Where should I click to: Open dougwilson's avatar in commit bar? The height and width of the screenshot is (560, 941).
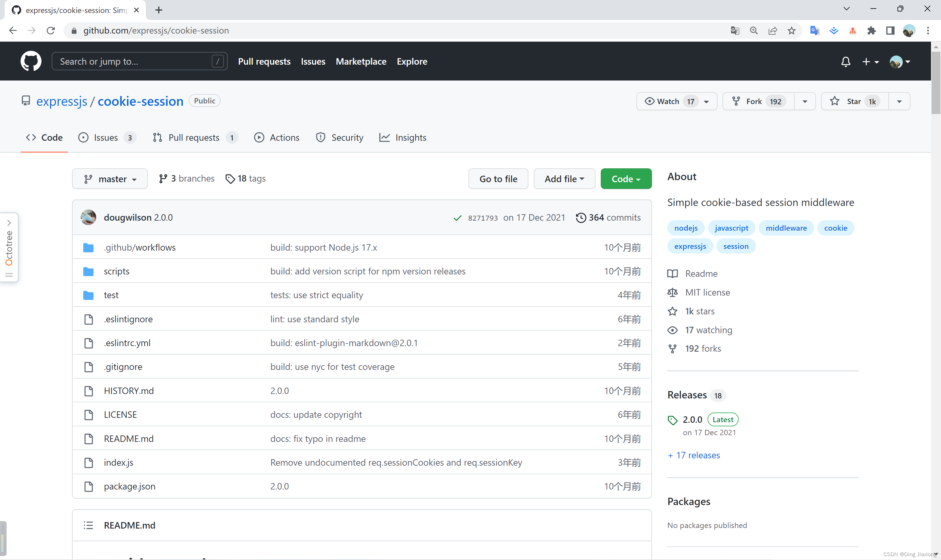[x=88, y=217]
